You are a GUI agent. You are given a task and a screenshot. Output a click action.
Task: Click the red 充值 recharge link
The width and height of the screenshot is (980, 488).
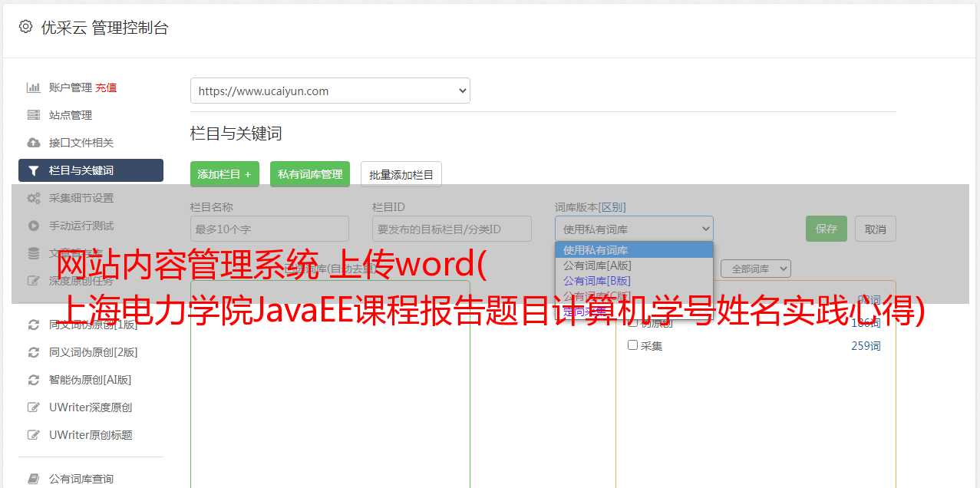pos(106,87)
